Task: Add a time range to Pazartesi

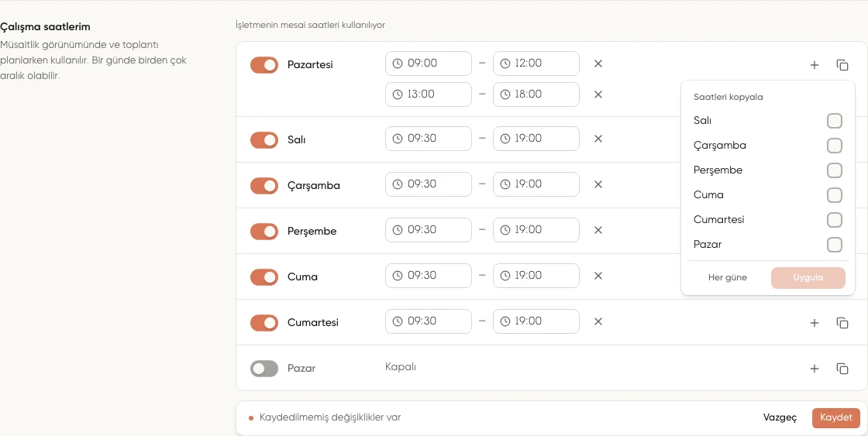Action: tap(815, 65)
